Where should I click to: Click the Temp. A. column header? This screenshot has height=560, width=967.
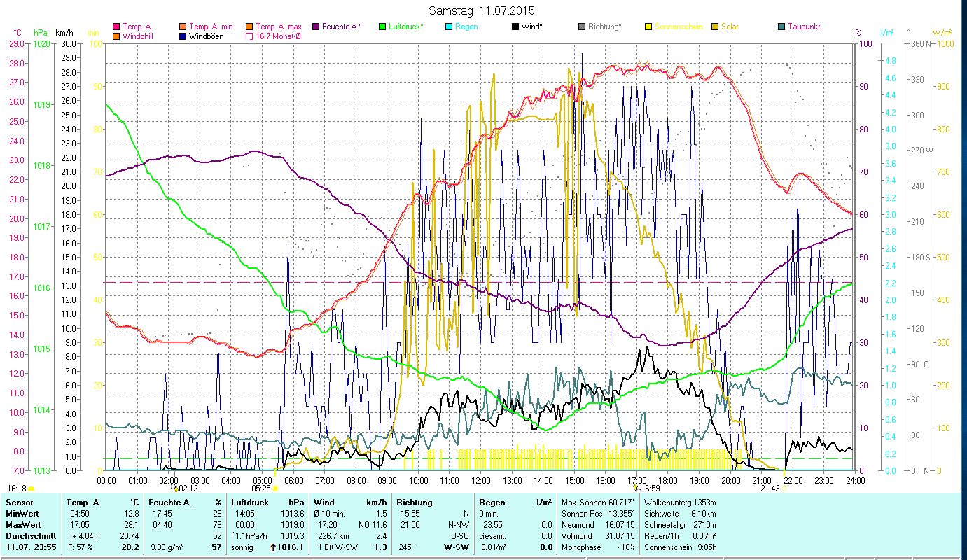point(83,502)
